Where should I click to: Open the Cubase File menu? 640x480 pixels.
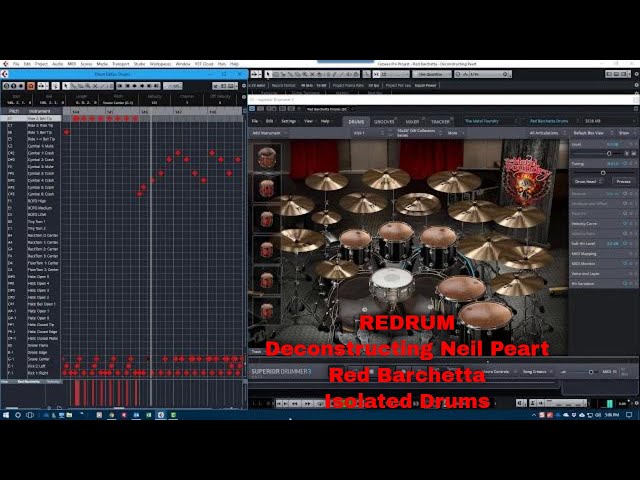[16, 64]
